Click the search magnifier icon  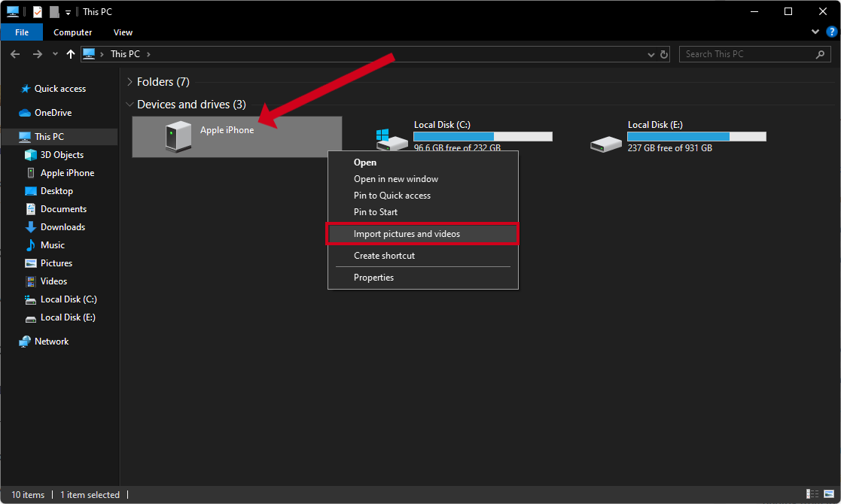click(x=820, y=54)
